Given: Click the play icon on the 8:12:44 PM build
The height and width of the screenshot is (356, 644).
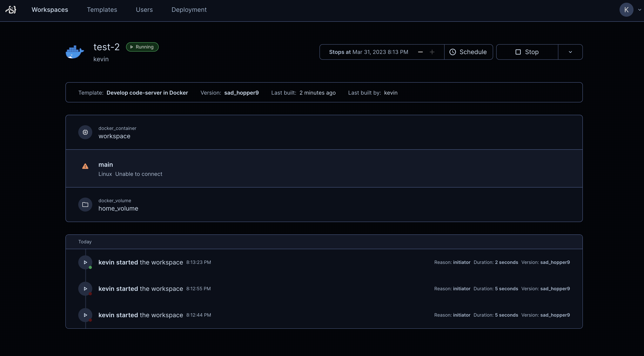Looking at the screenshot, I should tap(85, 315).
